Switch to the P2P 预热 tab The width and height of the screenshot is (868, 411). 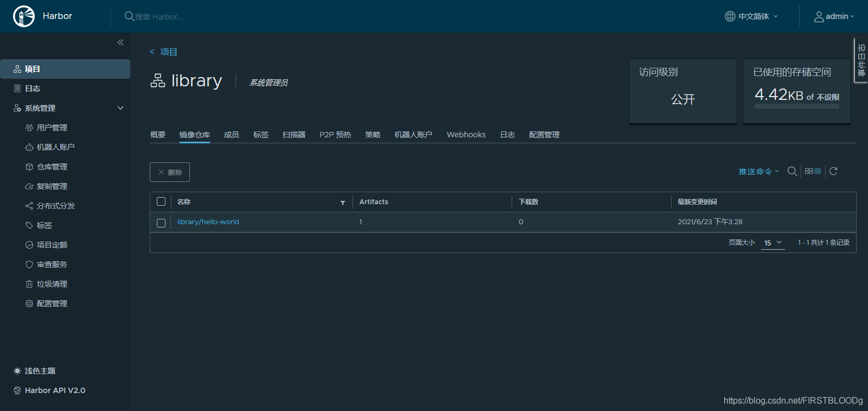[335, 135]
